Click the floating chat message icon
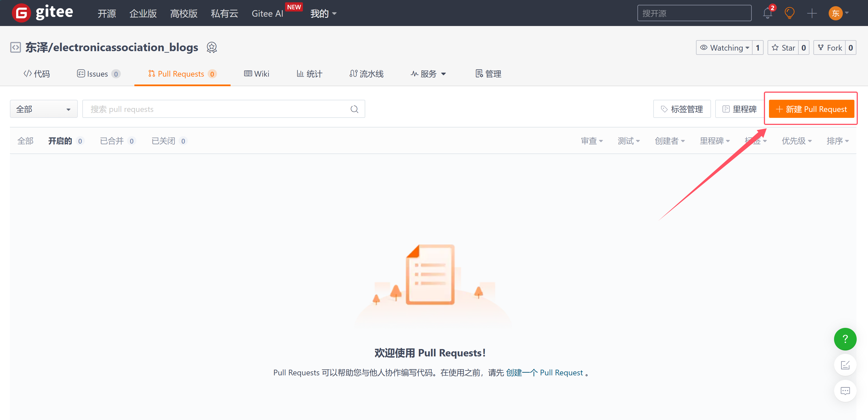This screenshot has width=868, height=420. point(845,391)
